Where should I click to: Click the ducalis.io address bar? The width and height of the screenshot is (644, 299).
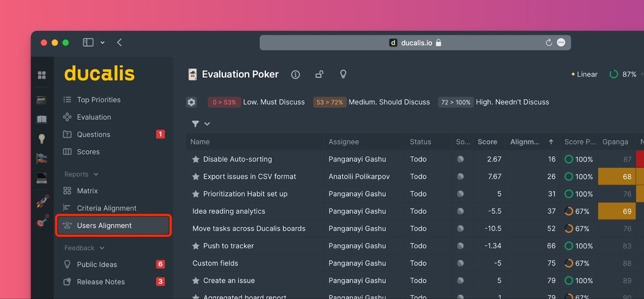[x=415, y=43]
